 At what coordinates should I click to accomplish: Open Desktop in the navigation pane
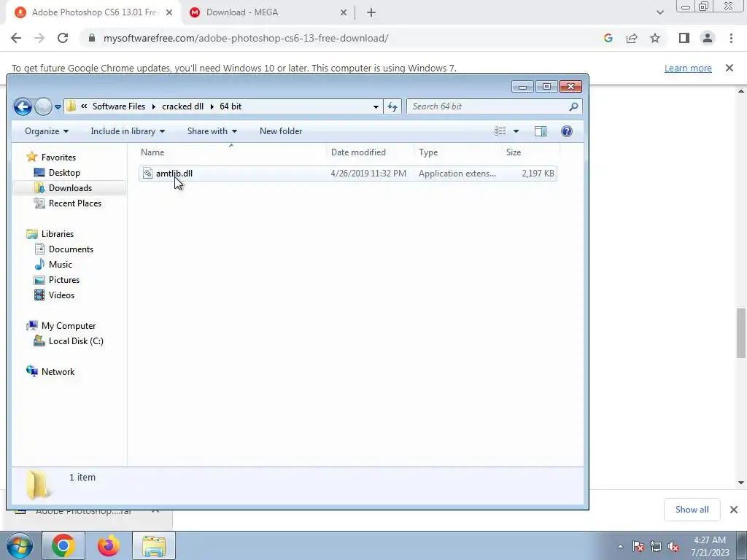pyautogui.click(x=64, y=172)
